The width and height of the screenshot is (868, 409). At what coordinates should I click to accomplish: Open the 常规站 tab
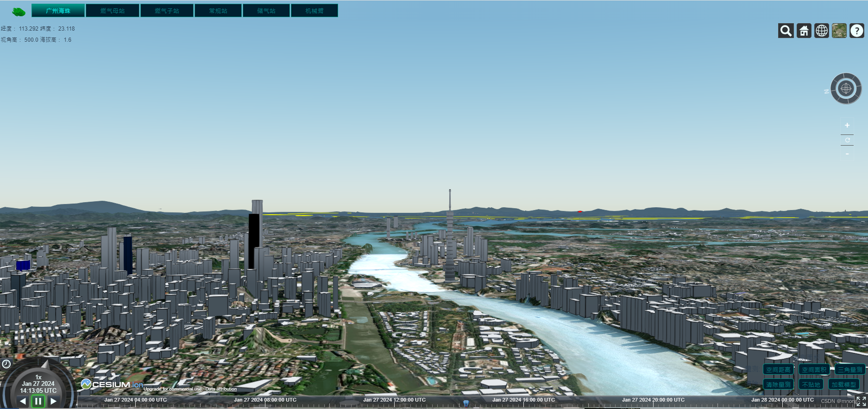click(x=218, y=11)
